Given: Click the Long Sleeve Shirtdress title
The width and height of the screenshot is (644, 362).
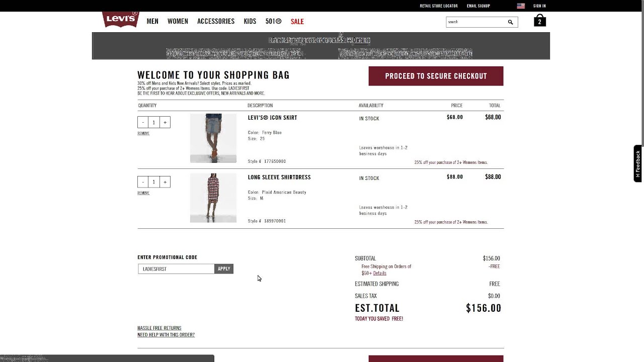Looking at the screenshot, I should (279, 177).
